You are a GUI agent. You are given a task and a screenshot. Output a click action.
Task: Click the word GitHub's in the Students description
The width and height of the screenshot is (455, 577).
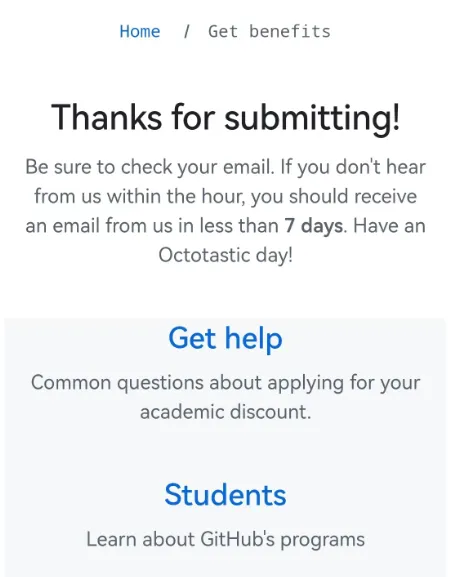[237, 539]
